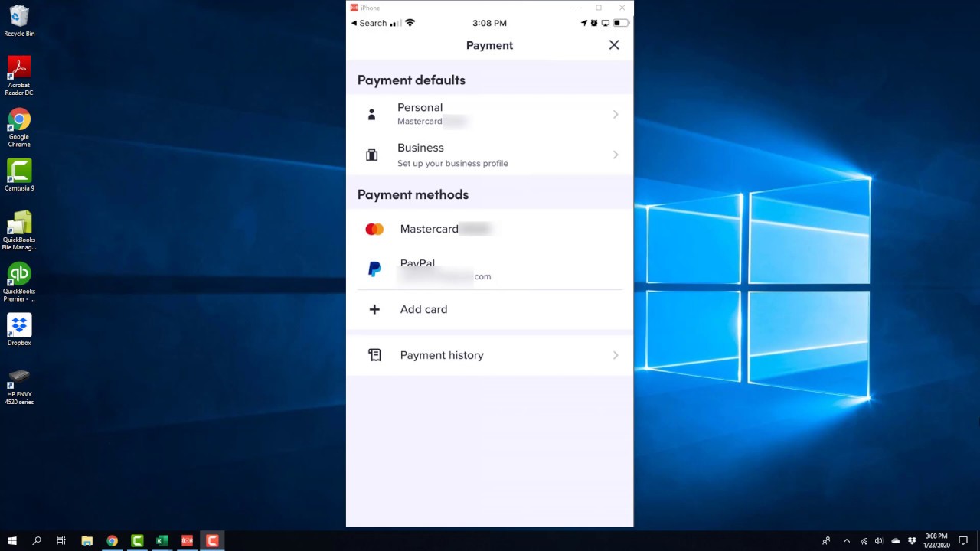This screenshot has width=980, height=551.
Task: Open the taskbar clock and calendar
Action: pos(937,540)
